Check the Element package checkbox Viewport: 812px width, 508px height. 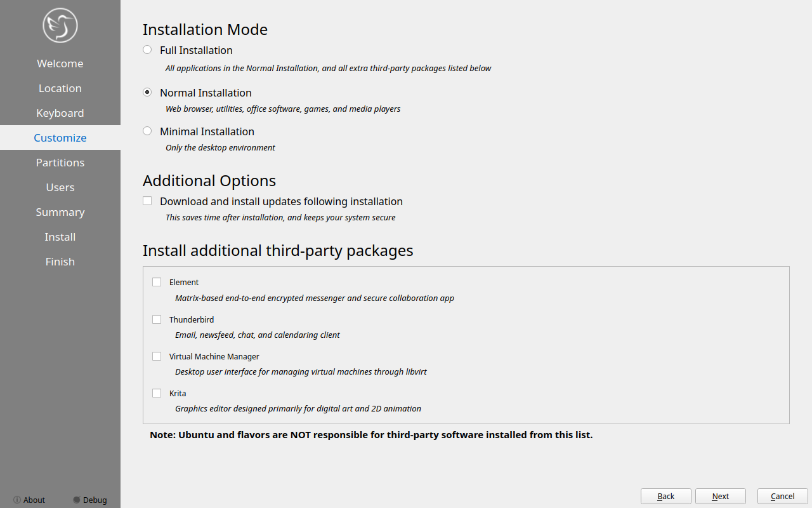[157, 282]
